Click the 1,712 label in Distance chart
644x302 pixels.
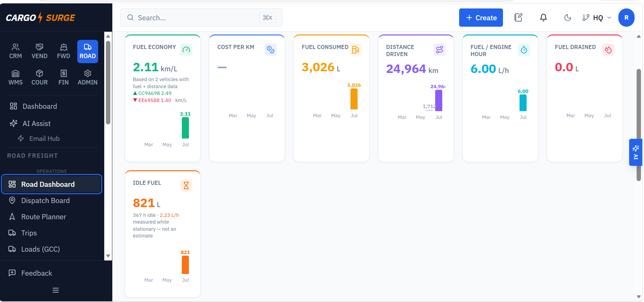click(429, 106)
